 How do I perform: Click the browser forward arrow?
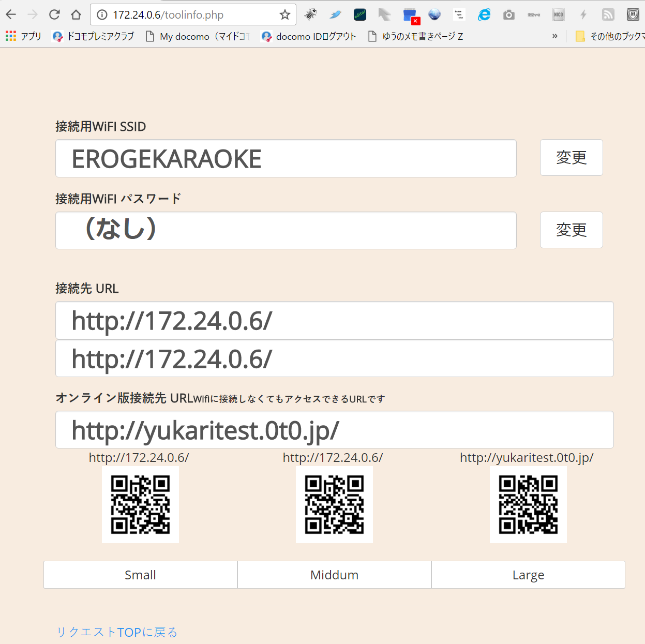click(x=33, y=14)
